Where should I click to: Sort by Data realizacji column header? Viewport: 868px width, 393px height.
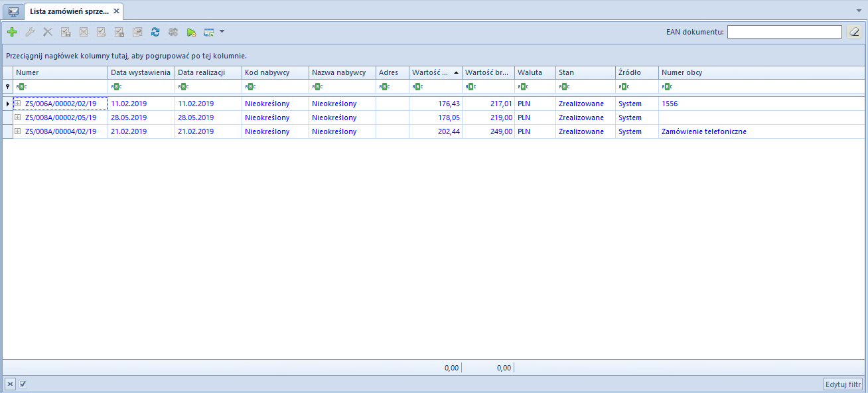(x=208, y=72)
